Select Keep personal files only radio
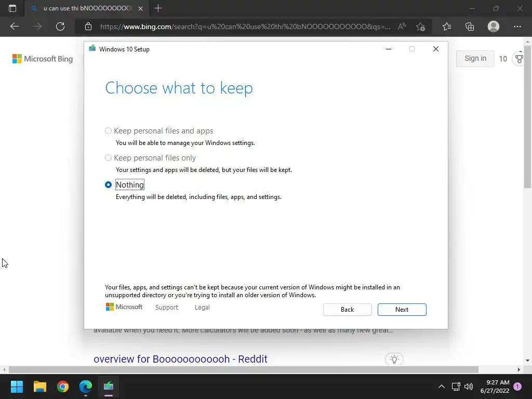532x399 pixels. pos(108,158)
